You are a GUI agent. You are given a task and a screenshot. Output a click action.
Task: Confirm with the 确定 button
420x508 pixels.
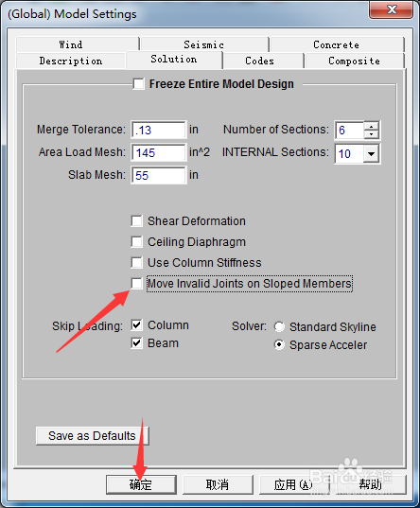(141, 484)
